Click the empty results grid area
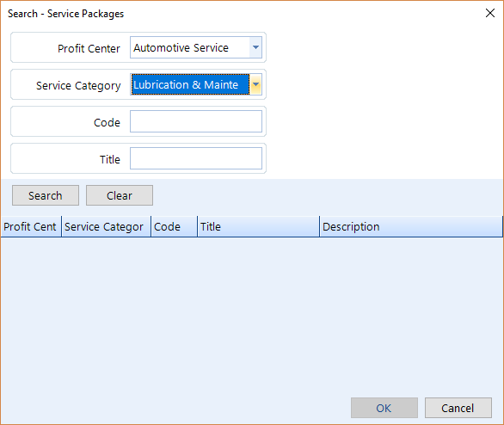Screen dimensions: 504x425 point(252,315)
